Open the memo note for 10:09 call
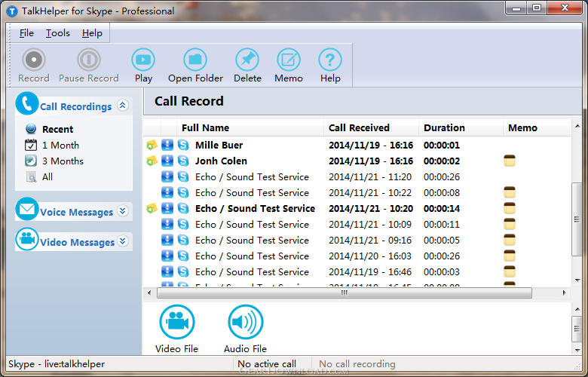 tap(510, 224)
